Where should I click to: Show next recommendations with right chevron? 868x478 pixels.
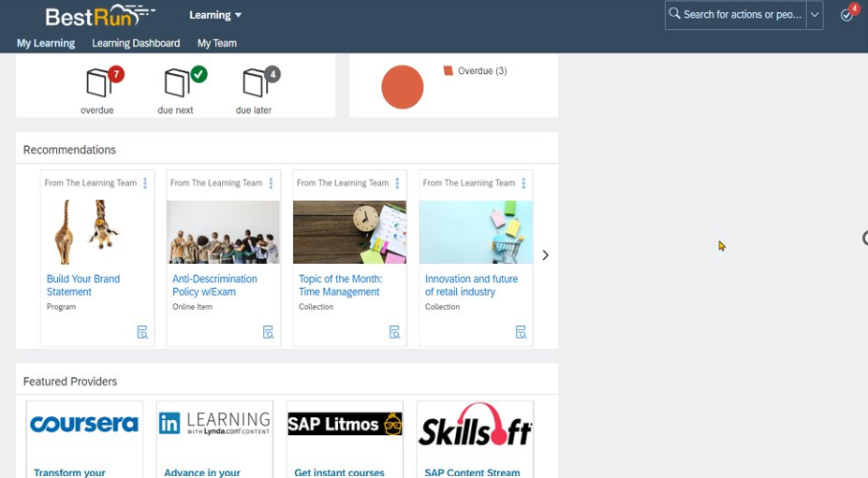[545, 255]
